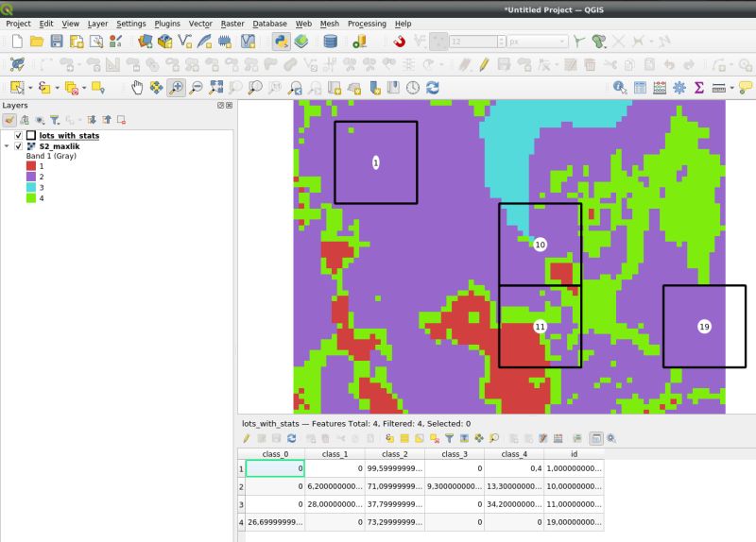Zoom map to selected rows icon

click(x=493, y=438)
